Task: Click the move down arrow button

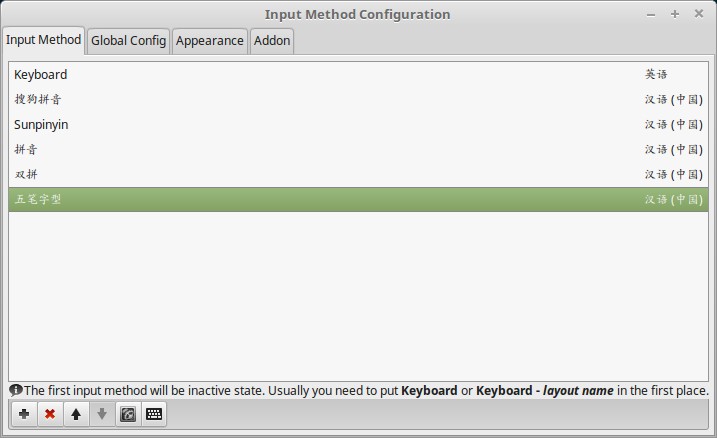Action: coord(101,414)
